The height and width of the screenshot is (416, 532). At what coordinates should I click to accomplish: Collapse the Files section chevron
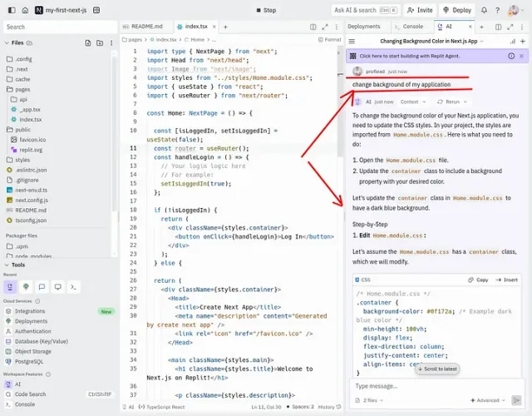coord(7,42)
